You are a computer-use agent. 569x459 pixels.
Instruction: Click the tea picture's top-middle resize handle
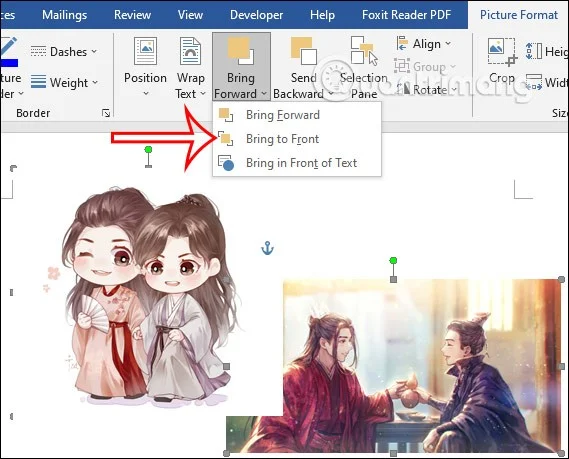pos(393,279)
